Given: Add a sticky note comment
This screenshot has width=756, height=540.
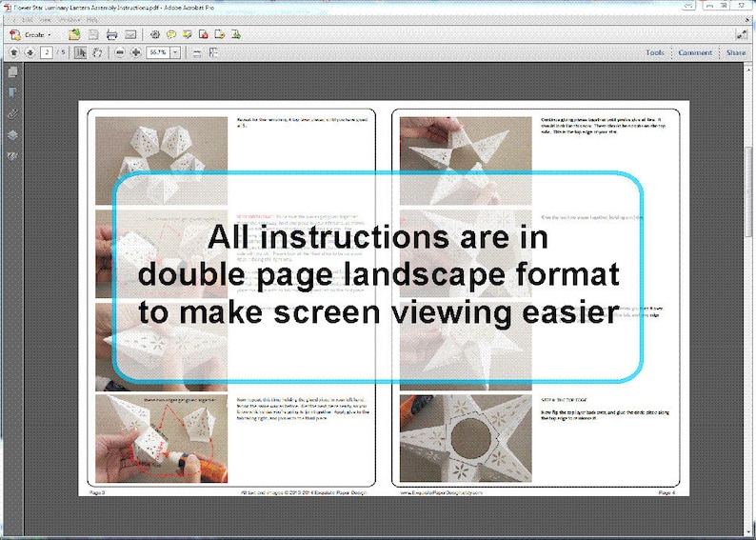Looking at the screenshot, I should pyautogui.click(x=171, y=34).
